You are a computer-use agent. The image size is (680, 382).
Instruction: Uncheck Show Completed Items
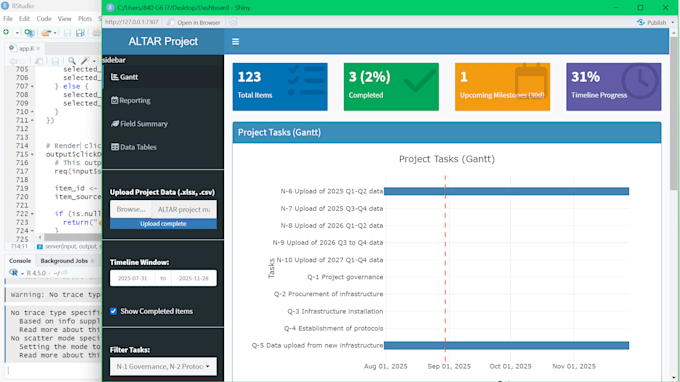pos(113,311)
